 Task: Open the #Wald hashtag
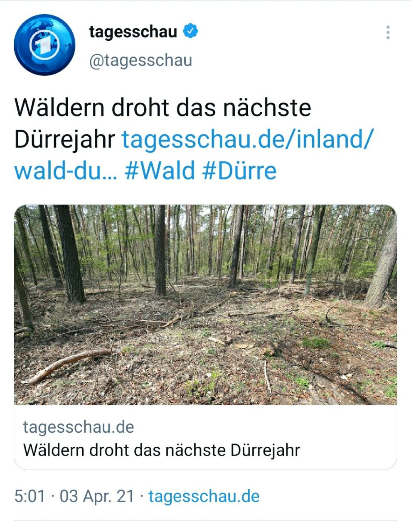pos(160,171)
